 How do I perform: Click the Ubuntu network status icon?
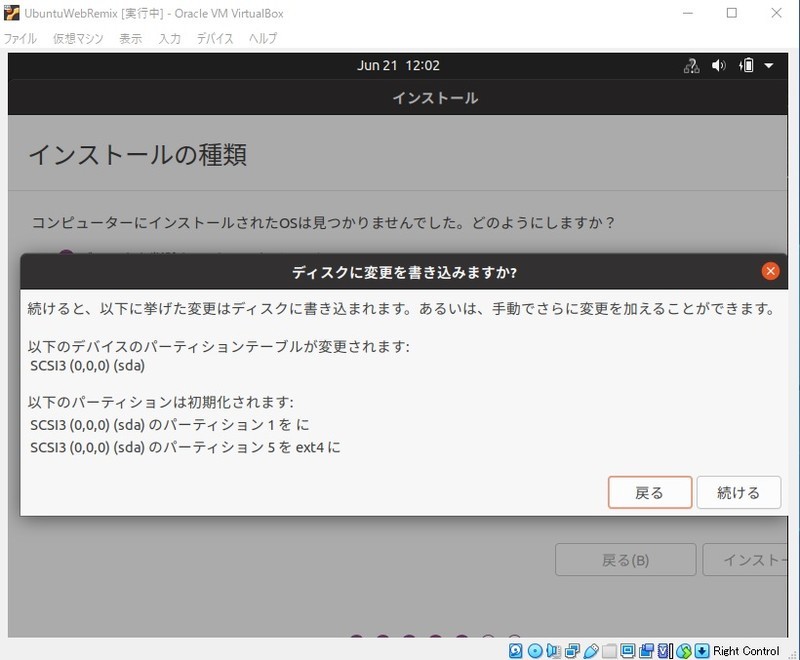click(691, 66)
